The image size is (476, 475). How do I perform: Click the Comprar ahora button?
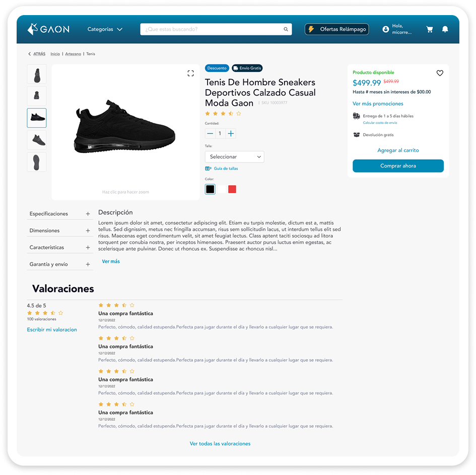point(398,166)
